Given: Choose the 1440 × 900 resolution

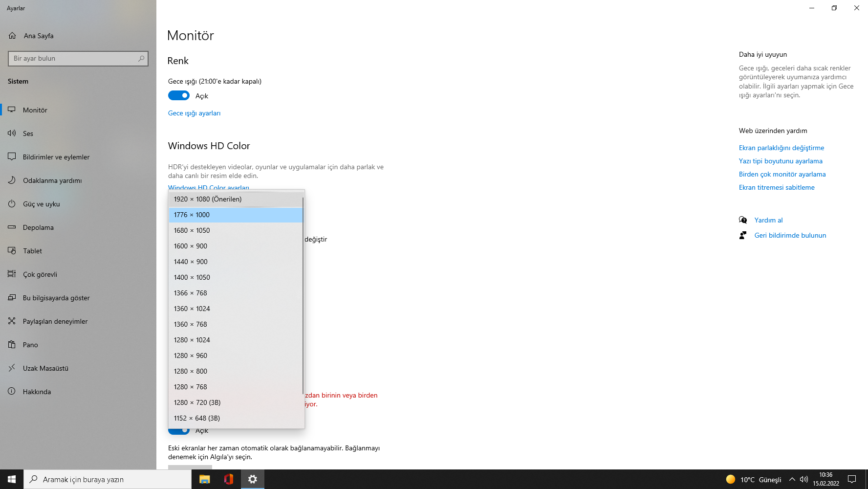Looking at the screenshot, I should pyautogui.click(x=236, y=262).
